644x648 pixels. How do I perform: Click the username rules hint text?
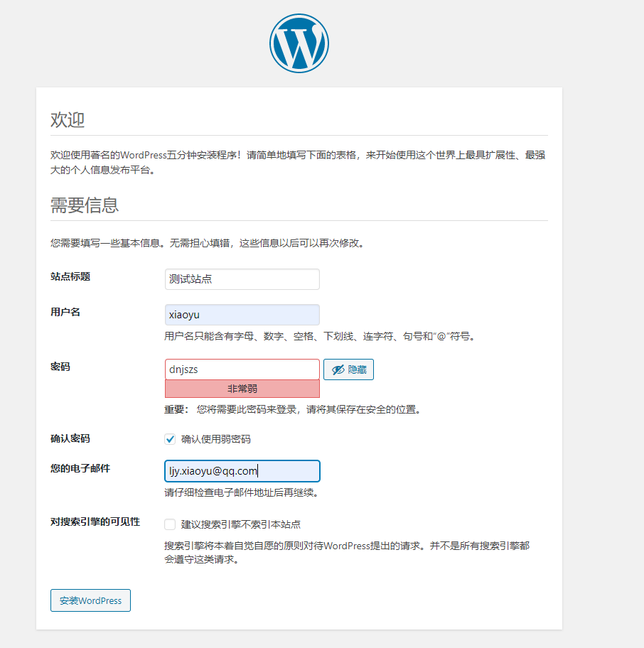point(321,336)
